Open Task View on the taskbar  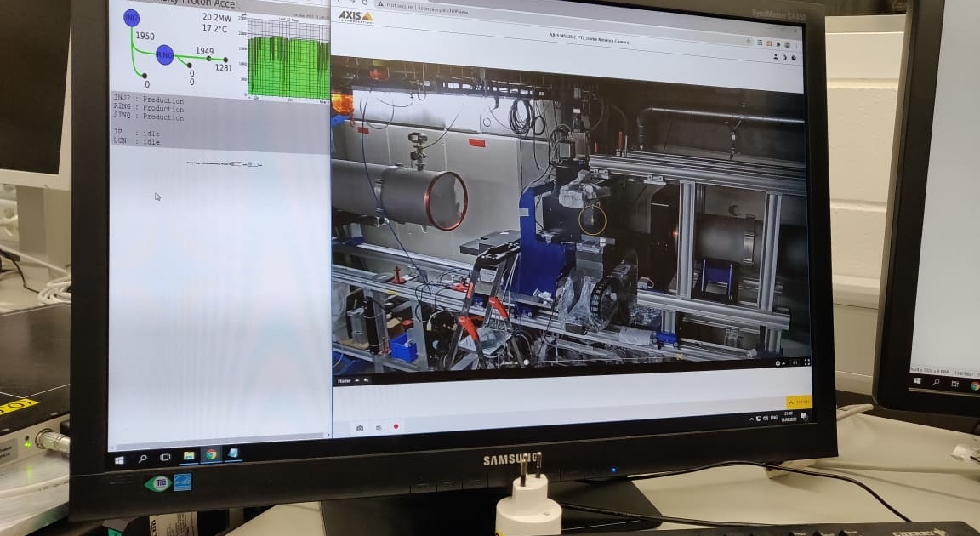(x=165, y=457)
